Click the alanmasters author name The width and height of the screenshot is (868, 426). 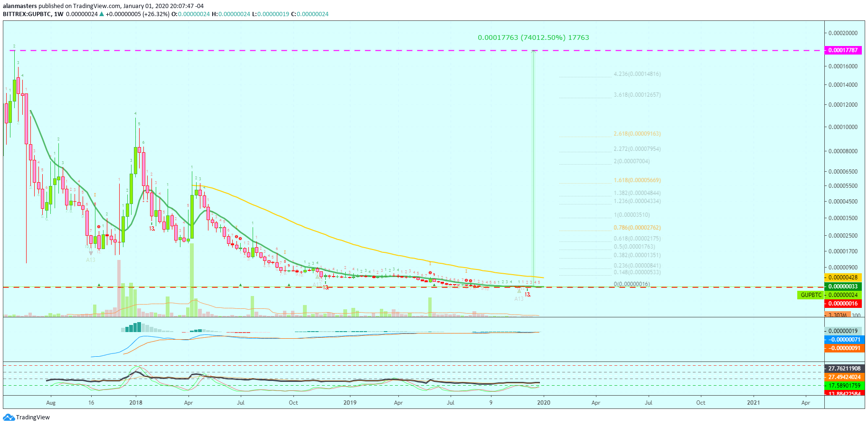(20, 6)
